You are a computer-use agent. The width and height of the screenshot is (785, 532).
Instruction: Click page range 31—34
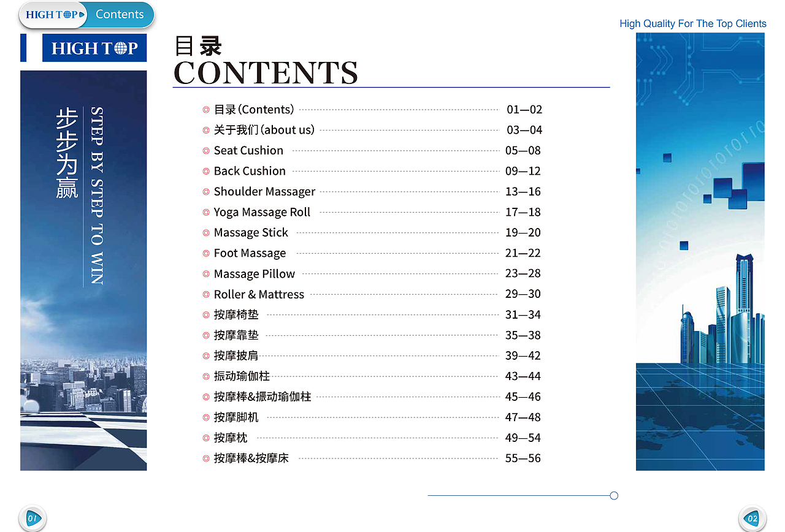[523, 314]
